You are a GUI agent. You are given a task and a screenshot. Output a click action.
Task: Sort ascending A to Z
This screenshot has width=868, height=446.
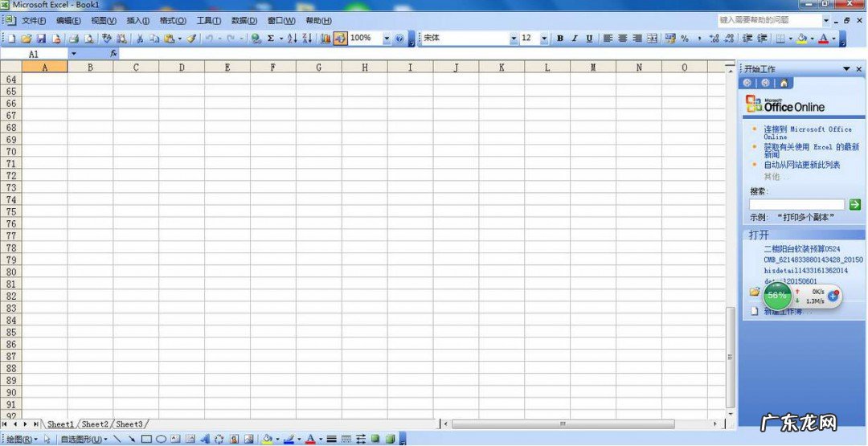293,39
